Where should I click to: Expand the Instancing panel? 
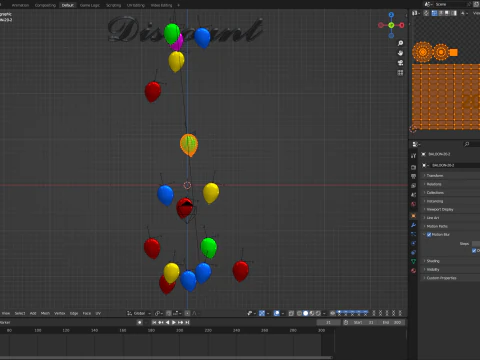[450, 201]
